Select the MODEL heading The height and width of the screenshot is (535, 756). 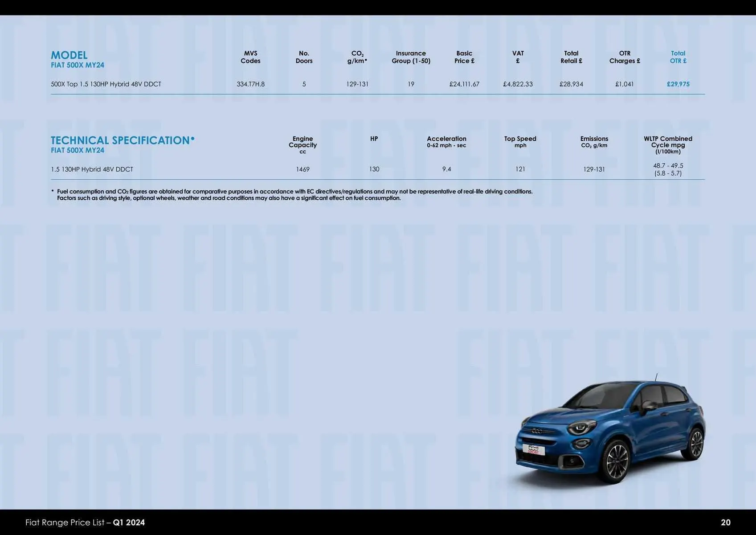click(x=69, y=55)
